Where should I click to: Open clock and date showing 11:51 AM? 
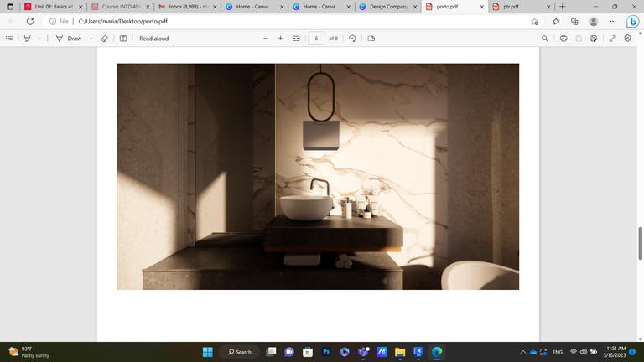tap(615, 352)
